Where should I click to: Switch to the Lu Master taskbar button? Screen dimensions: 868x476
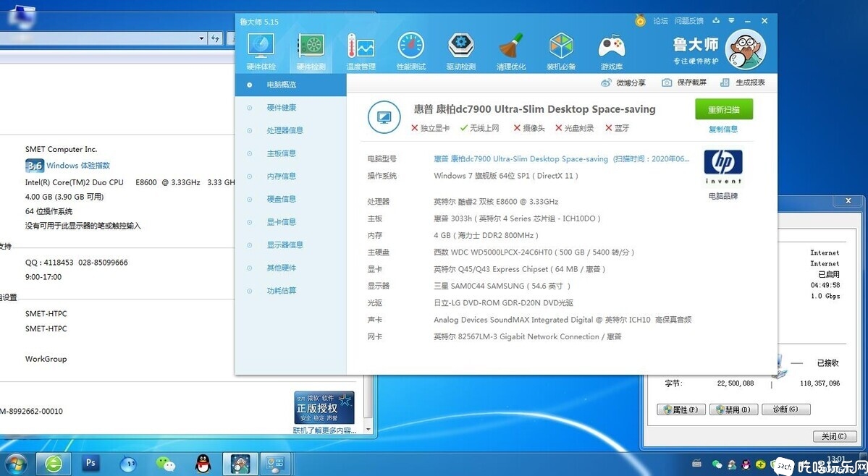240,464
